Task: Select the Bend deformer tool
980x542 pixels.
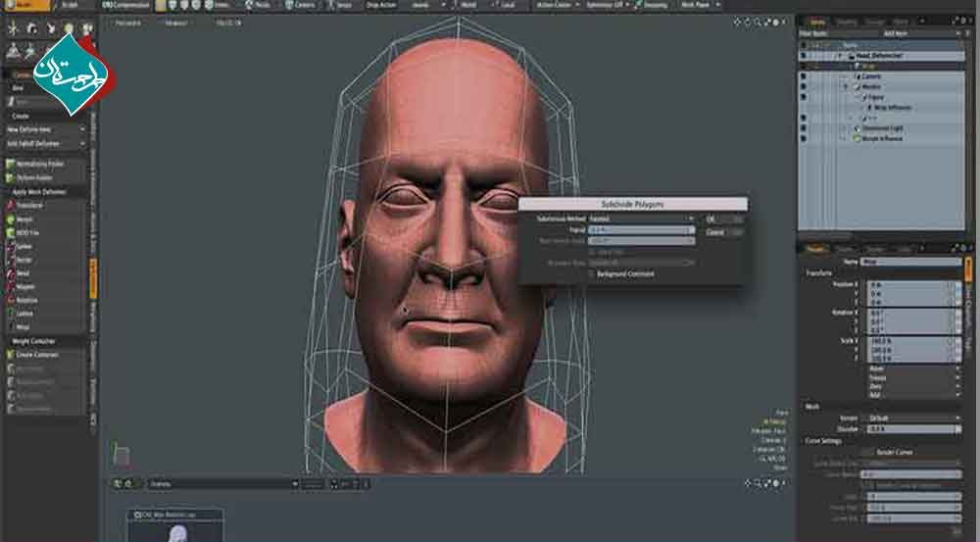Action: [44, 273]
